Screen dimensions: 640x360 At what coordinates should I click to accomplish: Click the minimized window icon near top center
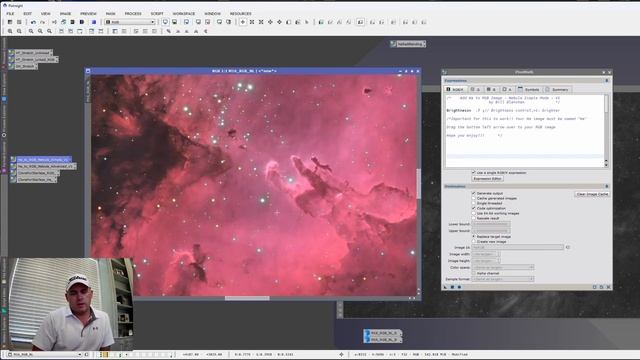(x=408, y=44)
